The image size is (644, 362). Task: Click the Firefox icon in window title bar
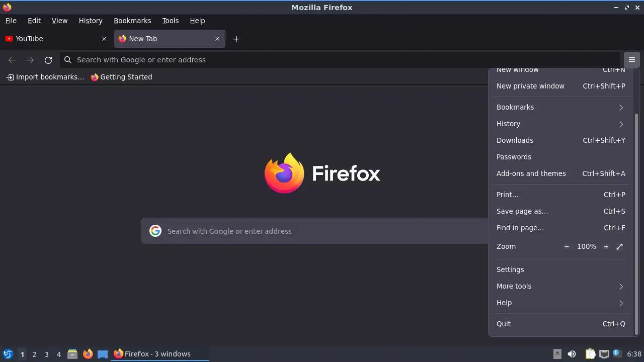(x=7, y=7)
